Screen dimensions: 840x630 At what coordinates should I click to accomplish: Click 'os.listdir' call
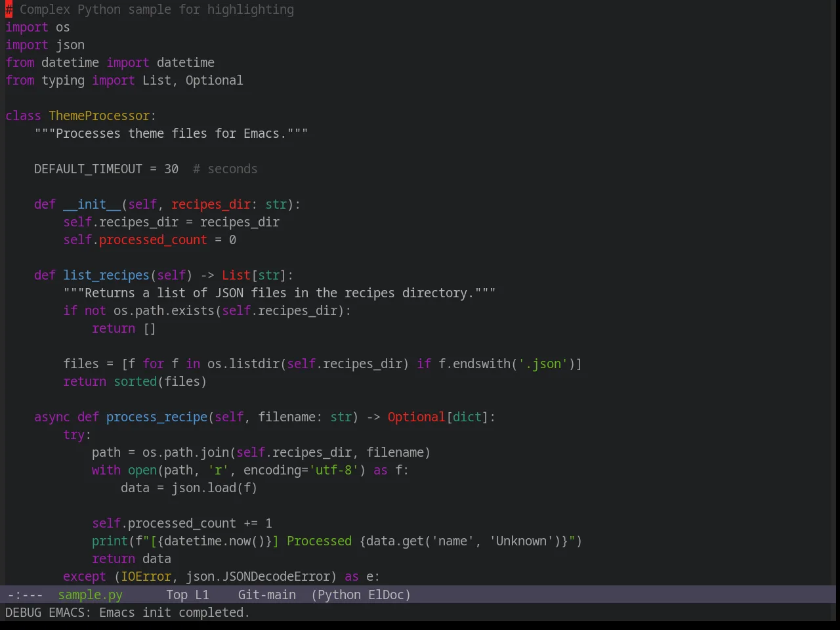[243, 364]
